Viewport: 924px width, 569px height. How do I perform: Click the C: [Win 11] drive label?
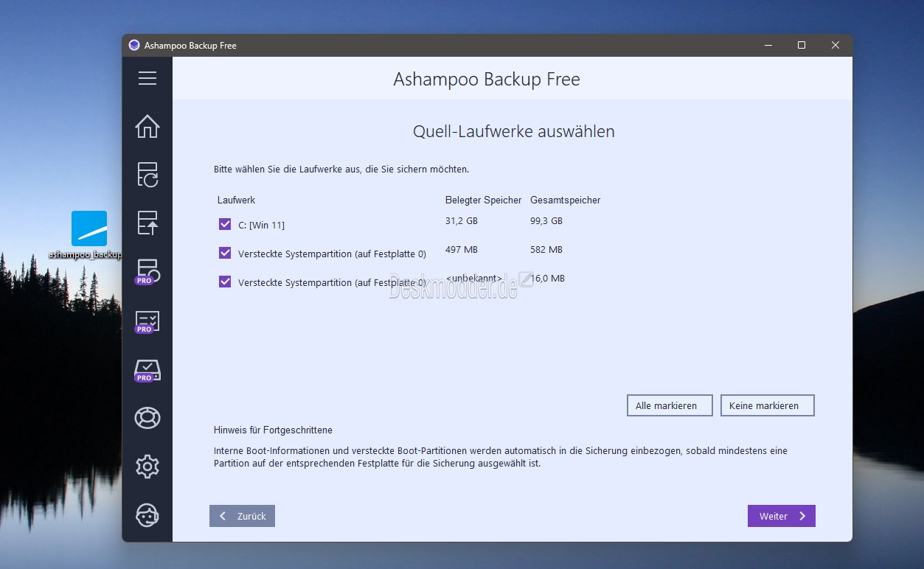tap(262, 225)
